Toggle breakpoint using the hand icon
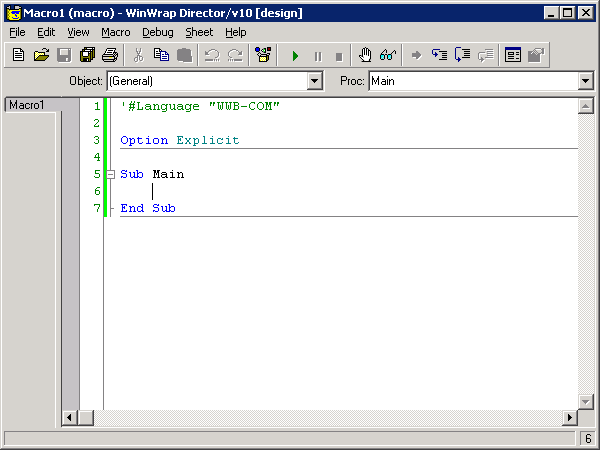 click(365, 55)
